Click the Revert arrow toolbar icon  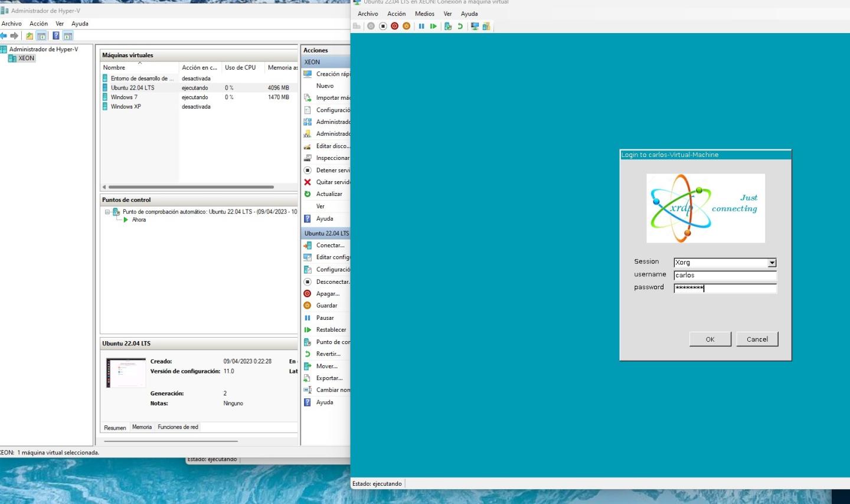point(460,26)
